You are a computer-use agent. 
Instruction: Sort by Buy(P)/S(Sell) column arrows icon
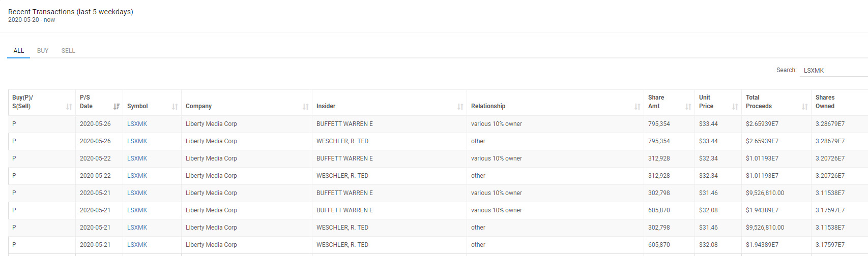[x=69, y=107]
